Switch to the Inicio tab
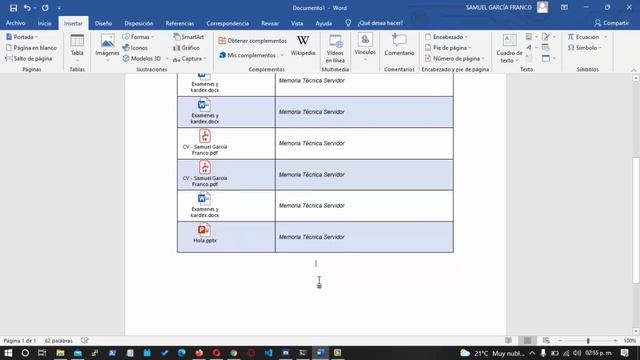Screen dimensions: 640x360 (x=45, y=23)
